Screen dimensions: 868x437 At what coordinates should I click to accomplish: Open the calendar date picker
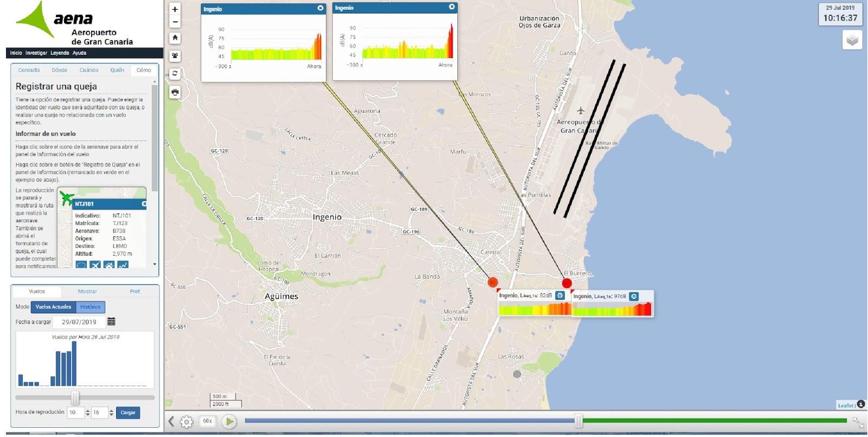click(111, 322)
